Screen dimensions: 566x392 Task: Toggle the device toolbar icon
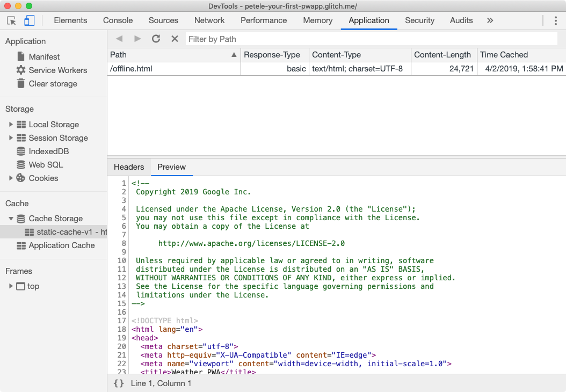29,20
